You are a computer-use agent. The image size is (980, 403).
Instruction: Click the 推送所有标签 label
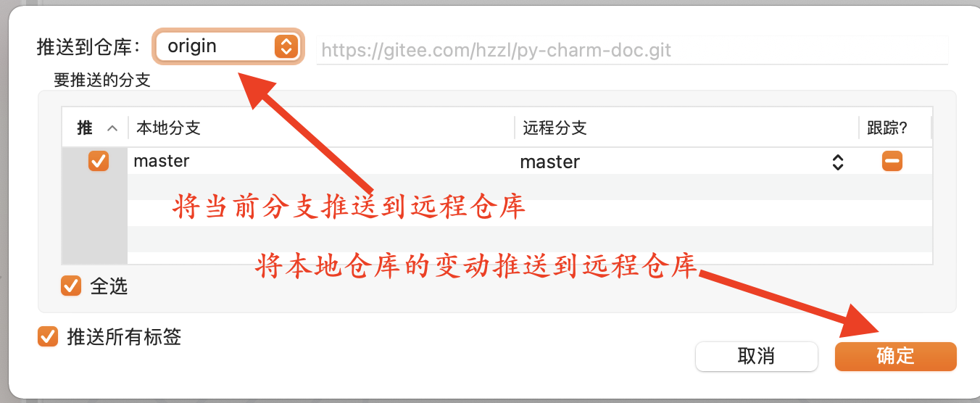pos(124,336)
